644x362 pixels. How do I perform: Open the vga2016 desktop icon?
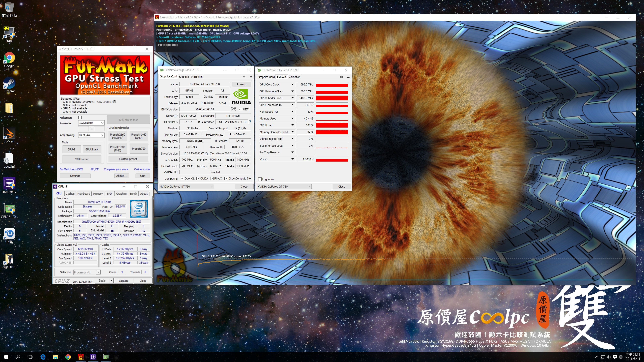(9, 261)
